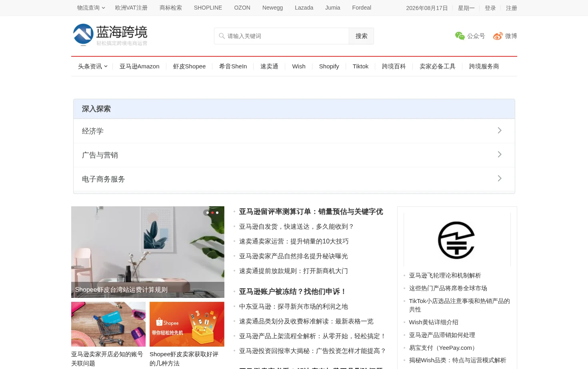Expand the 广告与营销 row chevron
Image resolution: width=588 pixels, height=369 pixels.
tap(500, 154)
